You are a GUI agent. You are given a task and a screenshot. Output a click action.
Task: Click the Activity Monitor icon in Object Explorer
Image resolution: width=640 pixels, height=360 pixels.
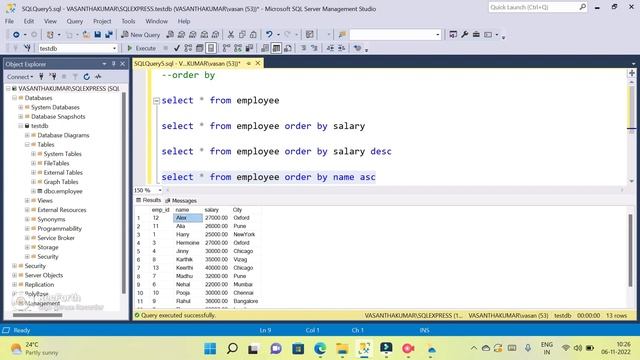(x=98, y=76)
